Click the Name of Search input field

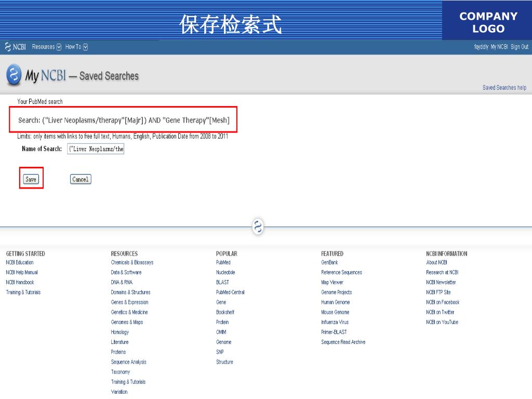click(x=96, y=149)
